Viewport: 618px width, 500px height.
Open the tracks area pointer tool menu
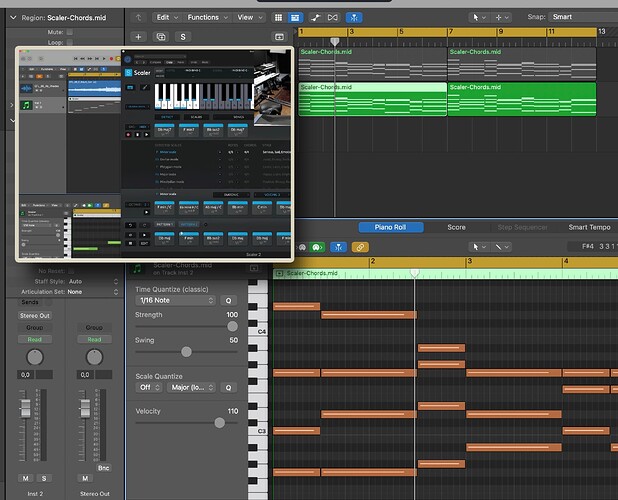(x=479, y=17)
